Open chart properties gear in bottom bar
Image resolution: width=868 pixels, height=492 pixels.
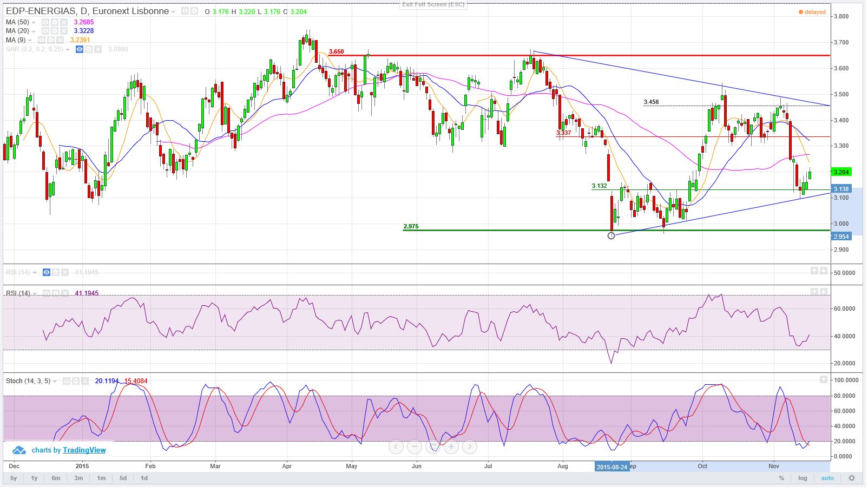click(x=852, y=478)
